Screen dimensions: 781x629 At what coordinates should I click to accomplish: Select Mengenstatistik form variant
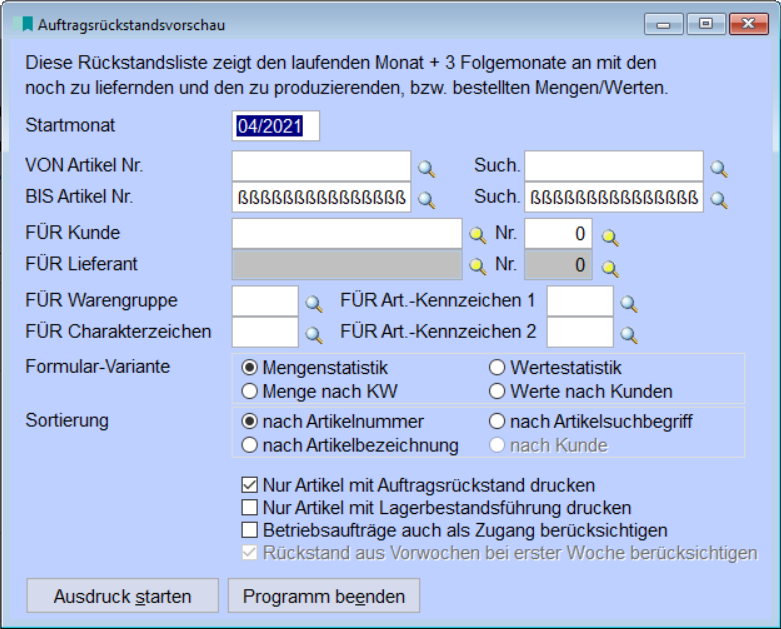click(x=314, y=368)
